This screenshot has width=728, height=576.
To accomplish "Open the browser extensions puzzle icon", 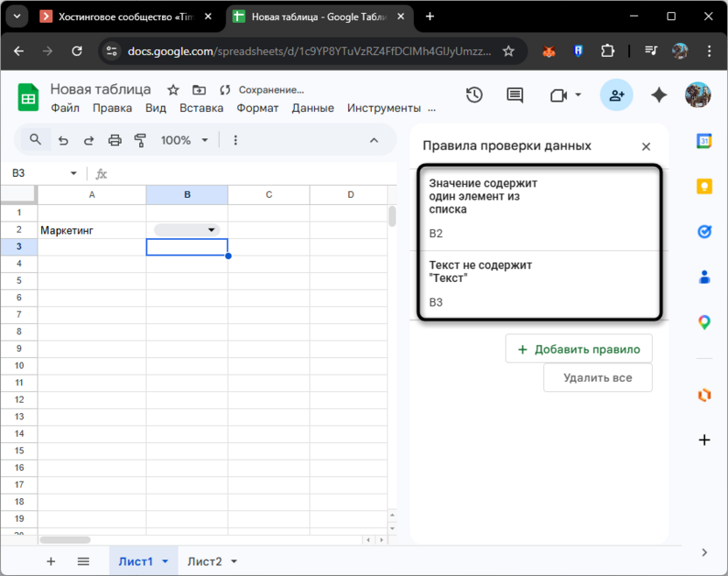I will tap(607, 51).
